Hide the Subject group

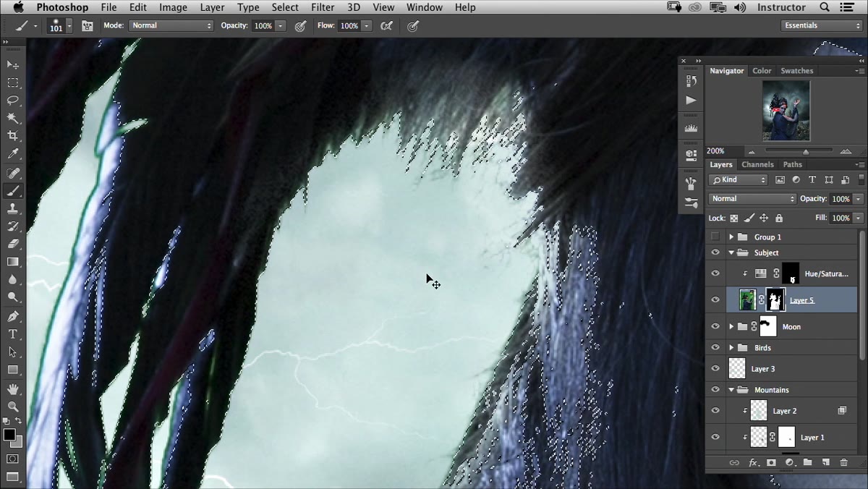715,252
